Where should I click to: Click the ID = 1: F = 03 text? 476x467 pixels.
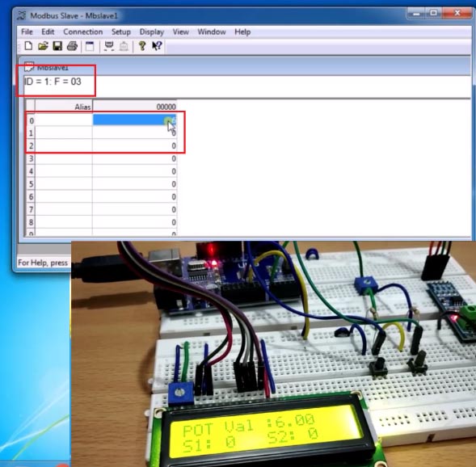click(x=53, y=82)
